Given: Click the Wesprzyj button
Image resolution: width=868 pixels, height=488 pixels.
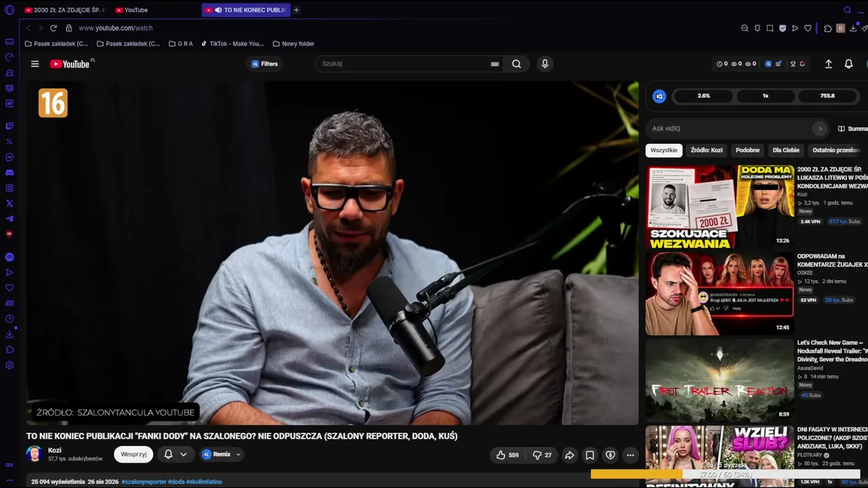Looking at the screenshot, I should [x=134, y=454].
